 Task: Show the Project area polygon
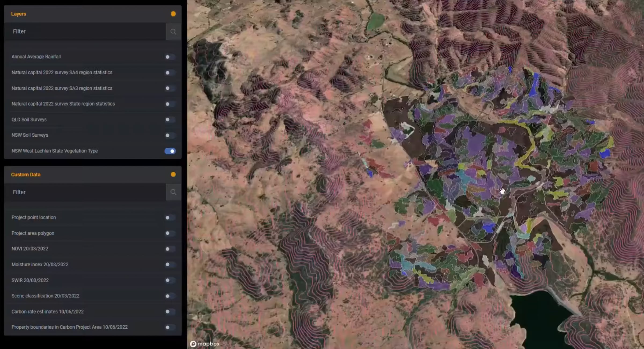click(170, 233)
